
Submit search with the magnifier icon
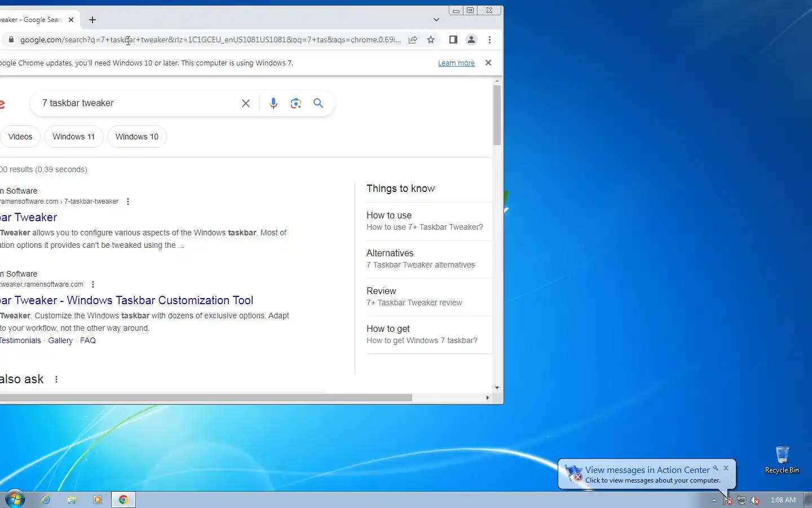coord(319,103)
